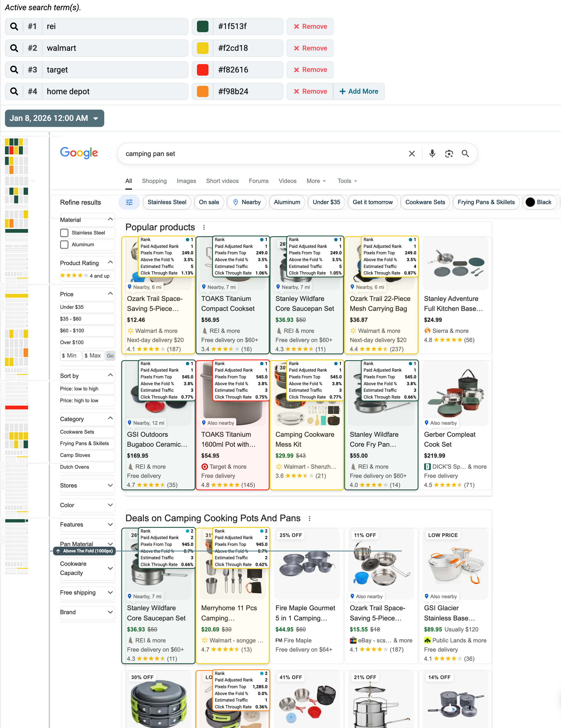
Task: Click the Add More button
Action: point(359,91)
